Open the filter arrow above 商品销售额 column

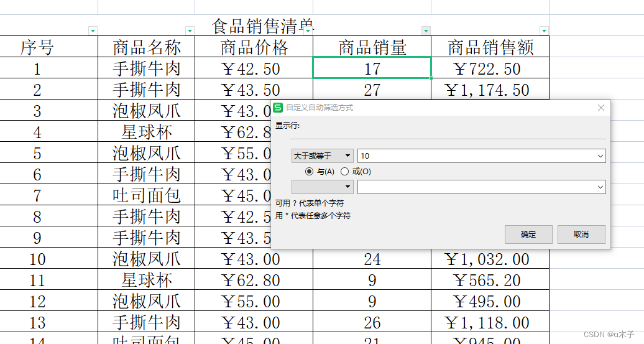(544, 31)
